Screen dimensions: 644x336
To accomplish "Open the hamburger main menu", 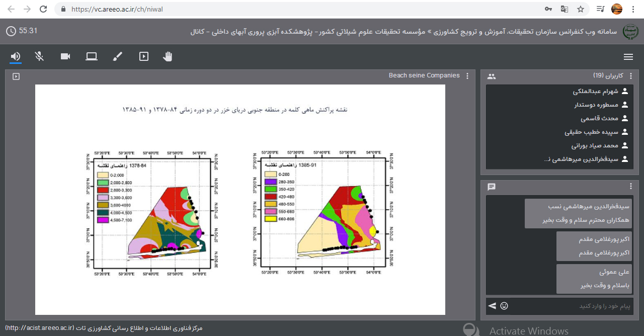I will pyautogui.click(x=628, y=57).
